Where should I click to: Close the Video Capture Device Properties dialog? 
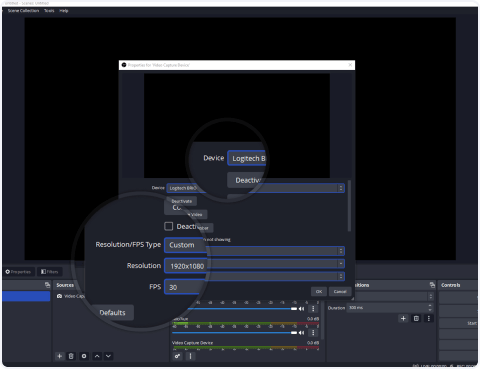point(350,65)
